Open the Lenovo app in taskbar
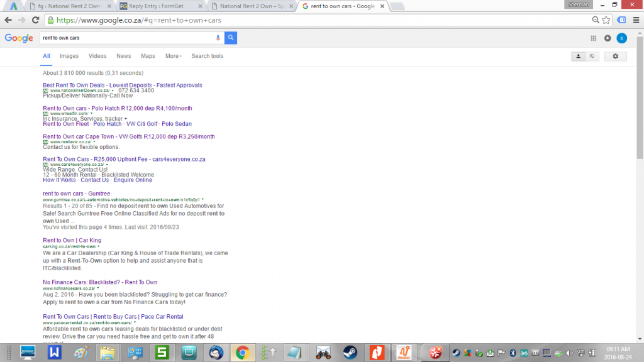This screenshot has height=362, width=644. [28, 353]
